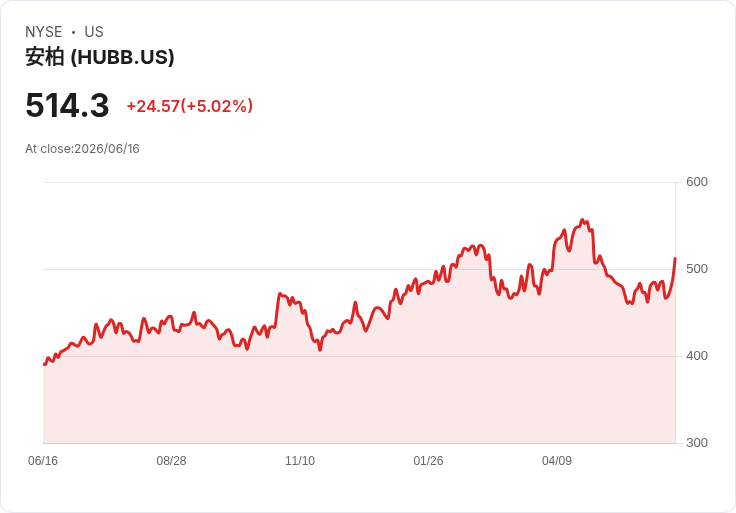This screenshot has width=736, height=513.
Task: Click the current price 514.3
Action: pos(67,105)
